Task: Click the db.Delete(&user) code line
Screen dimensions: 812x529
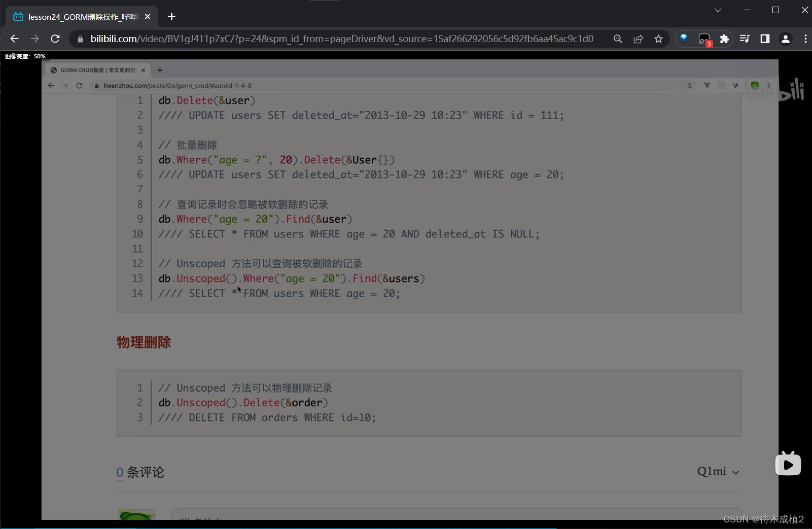Action: point(207,100)
